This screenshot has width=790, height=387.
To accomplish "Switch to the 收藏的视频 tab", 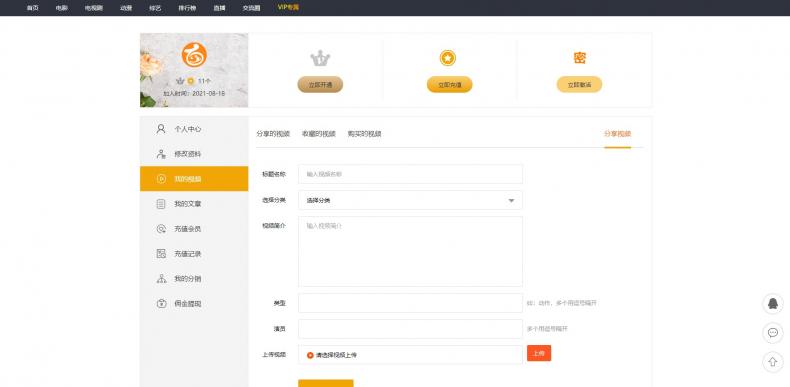I will tap(318, 134).
